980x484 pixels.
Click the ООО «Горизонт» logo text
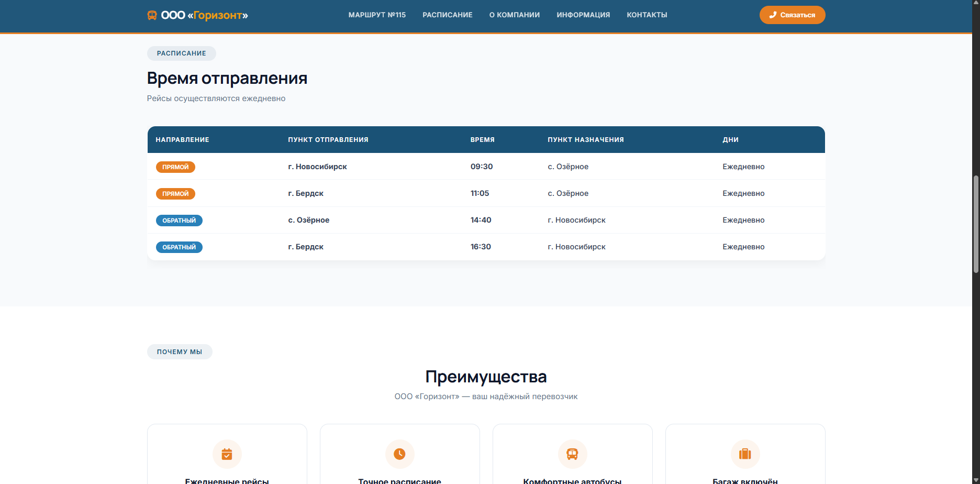point(204,15)
